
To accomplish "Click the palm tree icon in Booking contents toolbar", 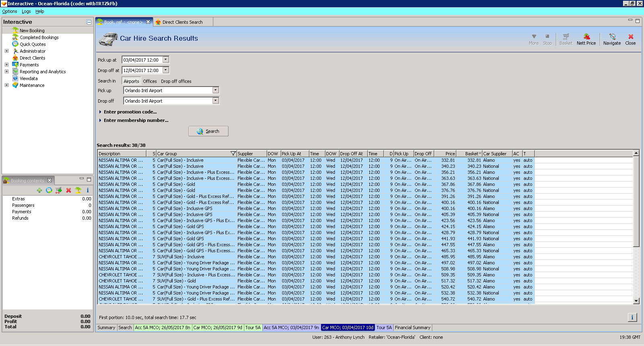I will tap(78, 190).
